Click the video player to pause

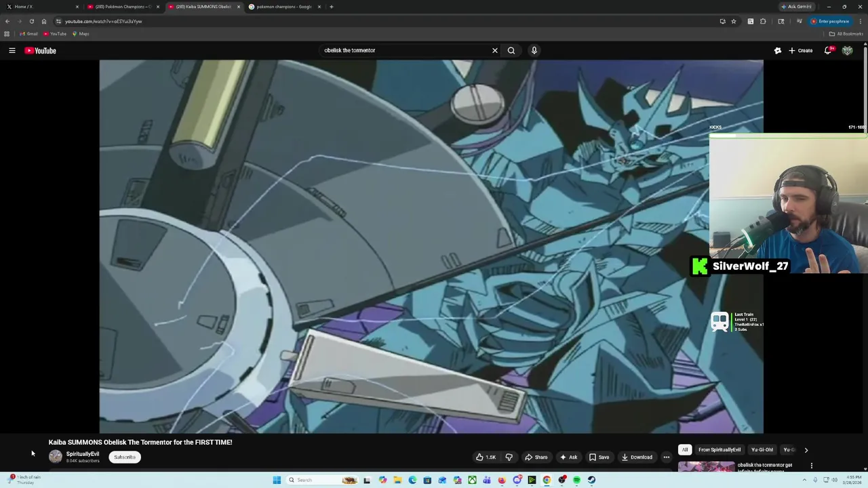tap(431, 246)
